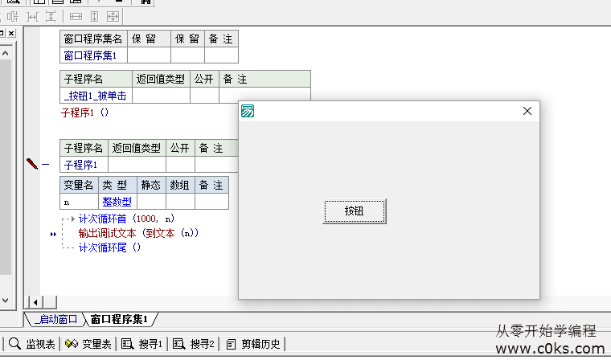Screen dimensions: 611x364
Task: Click the red pen marker in the gutter
Action: click(32, 164)
